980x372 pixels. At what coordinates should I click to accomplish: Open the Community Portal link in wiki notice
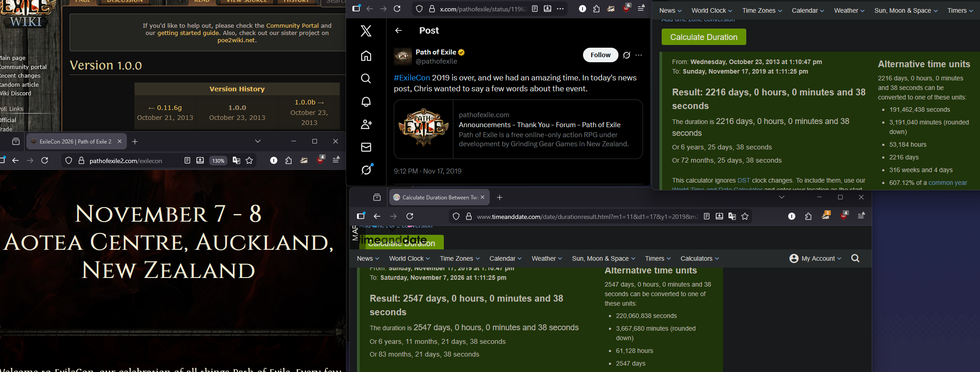pos(292,25)
